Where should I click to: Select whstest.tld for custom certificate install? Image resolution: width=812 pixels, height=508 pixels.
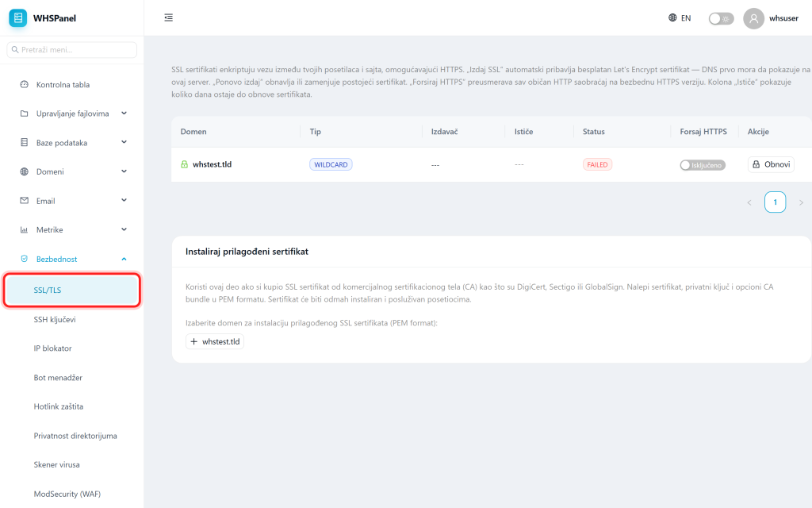pyautogui.click(x=215, y=341)
